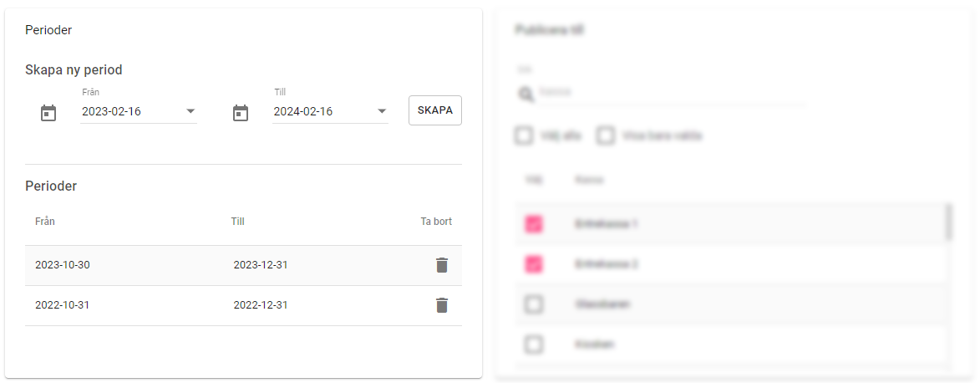Click the magnifier search icon in right panel
This screenshot has width=980, height=383.
click(526, 94)
